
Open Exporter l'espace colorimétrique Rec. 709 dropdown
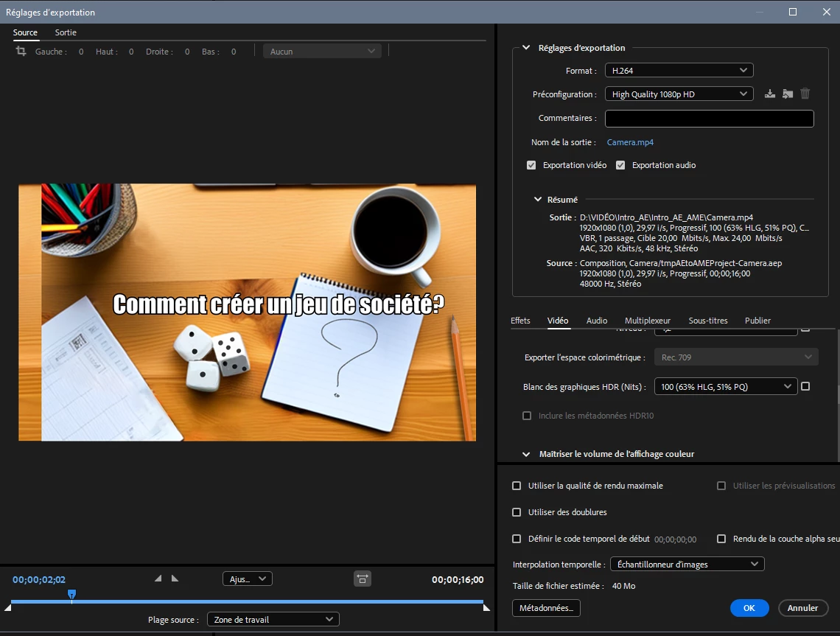coord(736,357)
